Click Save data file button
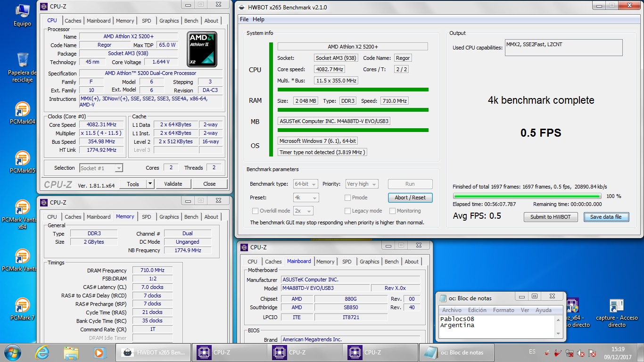The height and width of the screenshot is (362, 644). [606, 217]
